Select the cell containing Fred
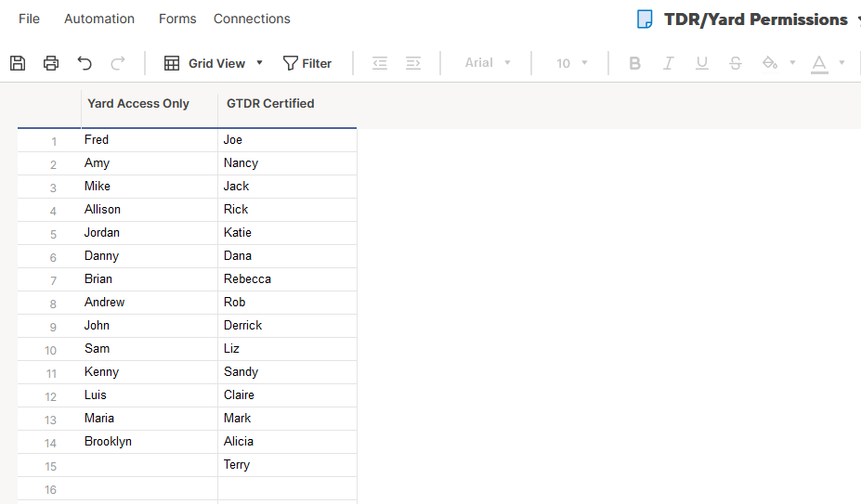Screen dimensions: 861x504 coord(150,140)
